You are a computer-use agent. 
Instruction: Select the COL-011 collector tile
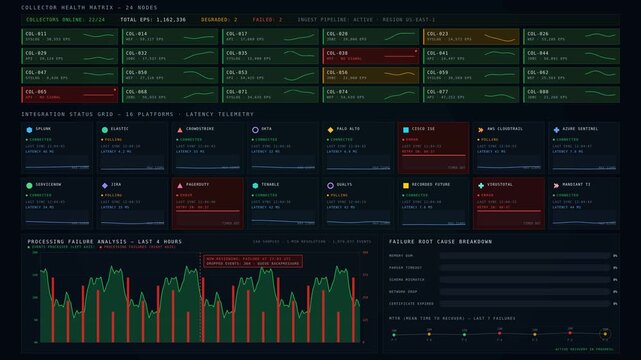[69, 36]
